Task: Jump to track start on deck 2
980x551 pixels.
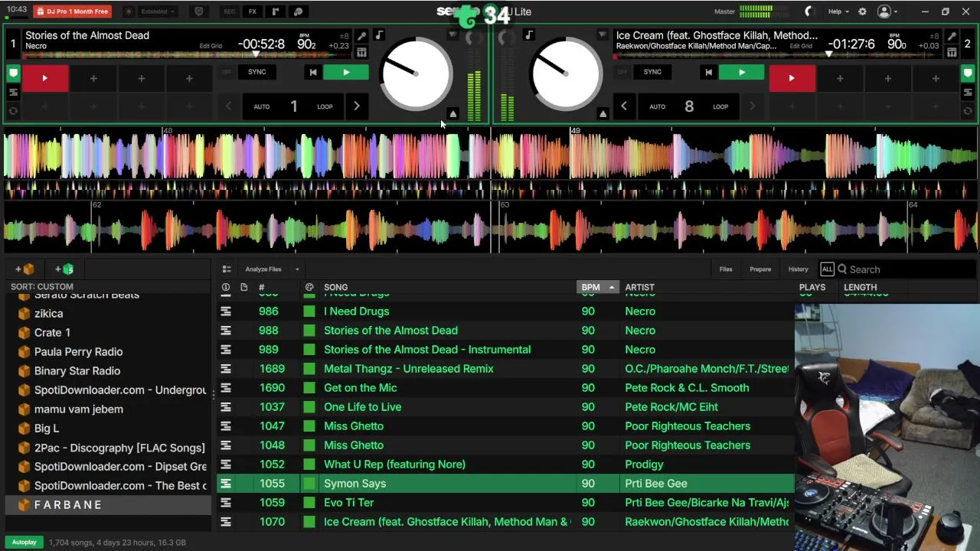Action: pos(708,73)
